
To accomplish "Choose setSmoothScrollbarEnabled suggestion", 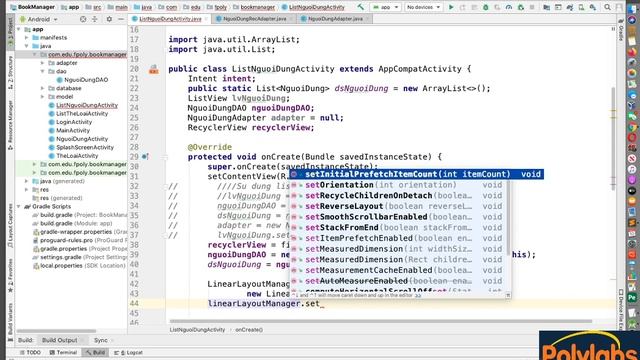I will pyautogui.click(x=400, y=217).
